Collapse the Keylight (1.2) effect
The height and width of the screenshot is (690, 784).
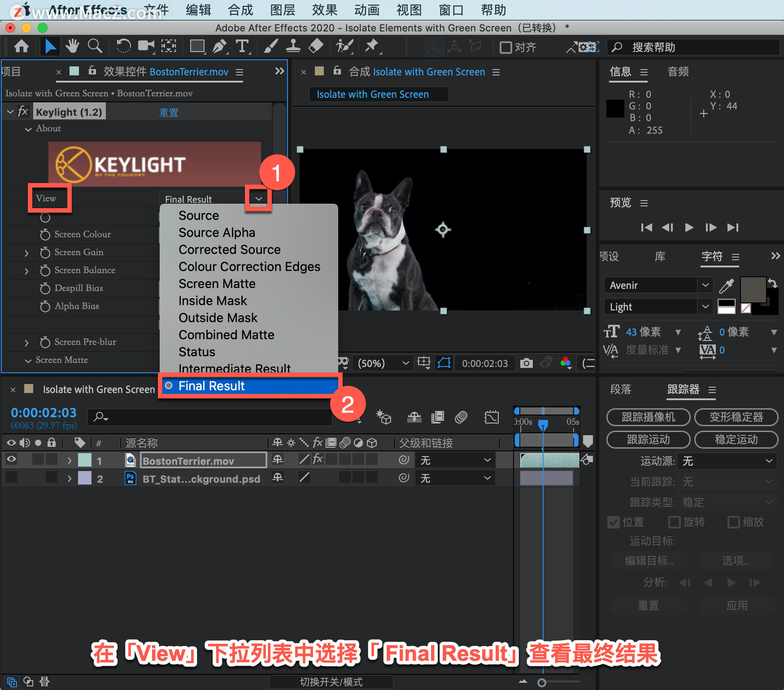(x=10, y=112)
